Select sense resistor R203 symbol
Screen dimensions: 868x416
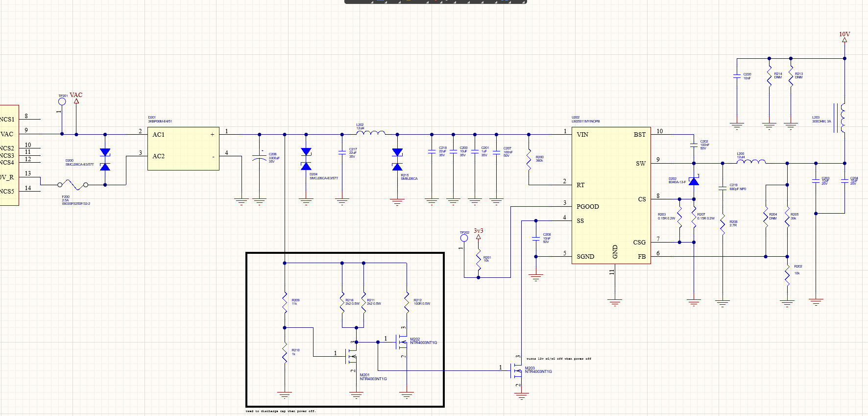click(679, 217)
